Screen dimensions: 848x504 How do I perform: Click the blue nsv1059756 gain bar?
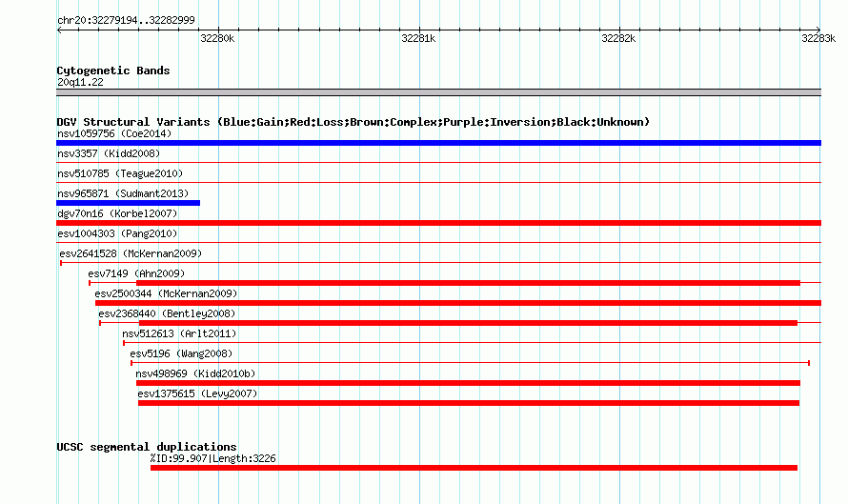tap(438, 143)
